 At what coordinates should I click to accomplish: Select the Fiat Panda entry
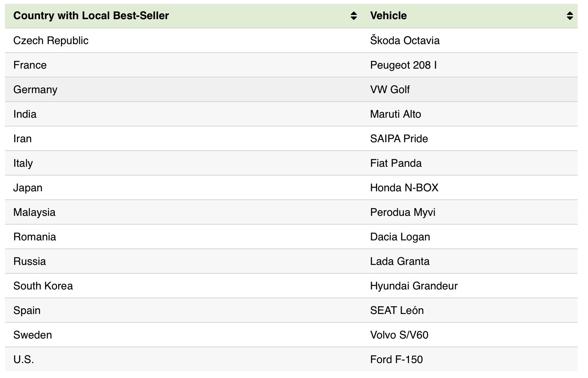tap(396, 163)
